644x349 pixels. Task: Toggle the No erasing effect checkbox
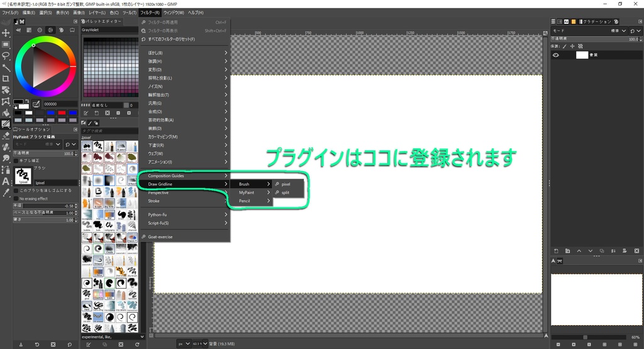pyautogui.click(x=16, y=199)
